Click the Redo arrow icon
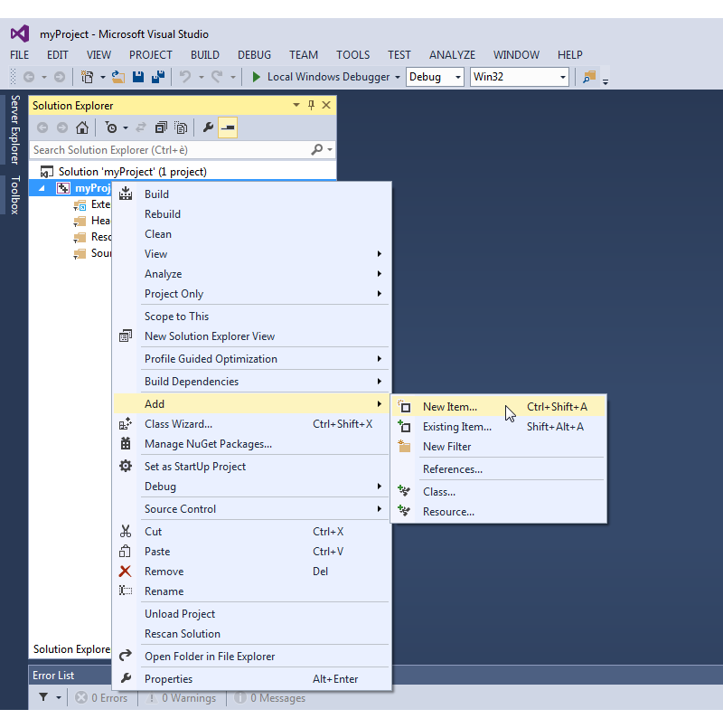Viewport: 723px width, 728px height. 217,77
